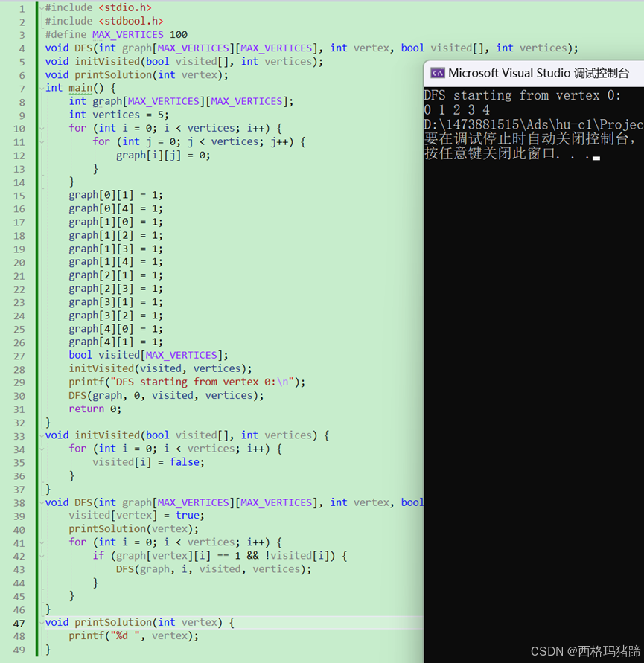Click the Microsoft Visual Studio console title
Image resolution: width=644 pixels, height=663 pixels.
(x=538, y=73)
